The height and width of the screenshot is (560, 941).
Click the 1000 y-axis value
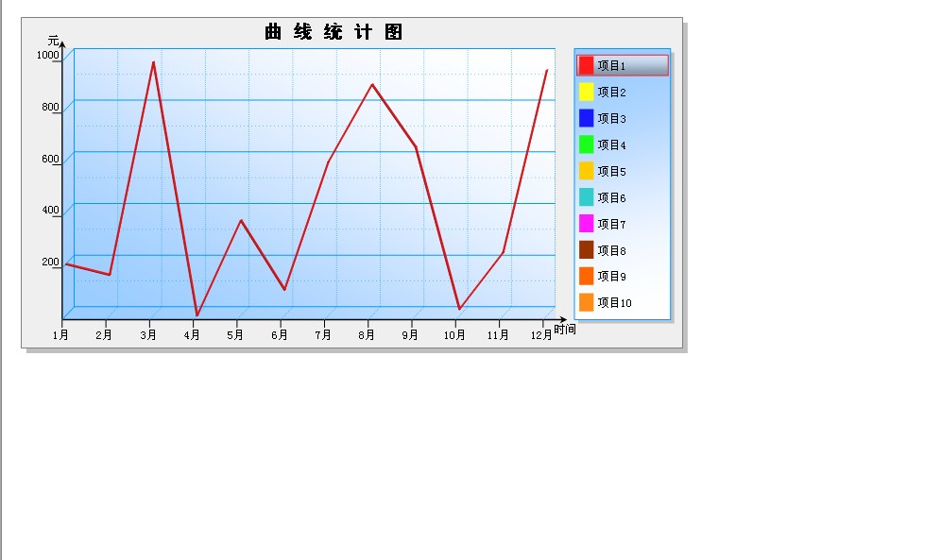tap(48, 55)
